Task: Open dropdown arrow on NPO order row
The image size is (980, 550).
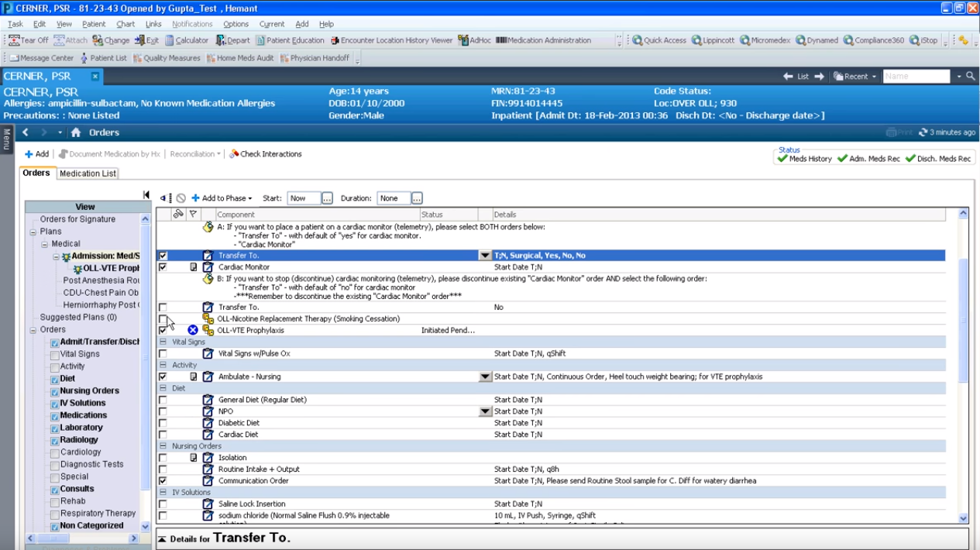Action: 485,411
